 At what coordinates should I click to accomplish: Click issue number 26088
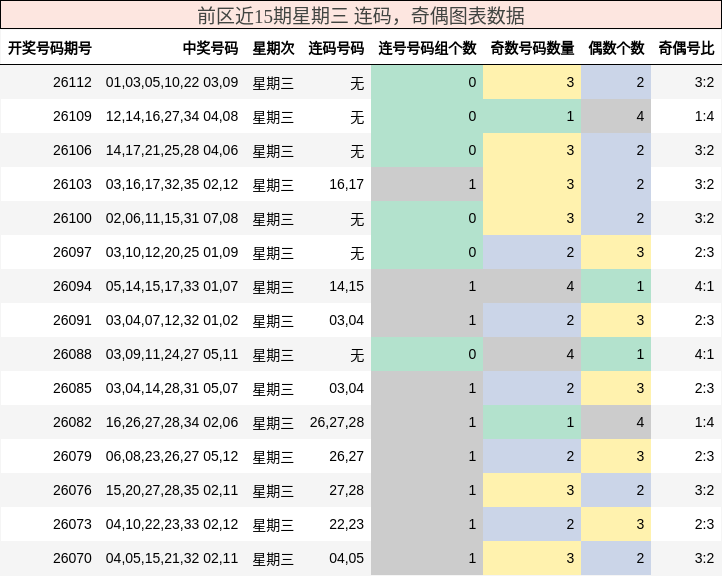(72, 355)
